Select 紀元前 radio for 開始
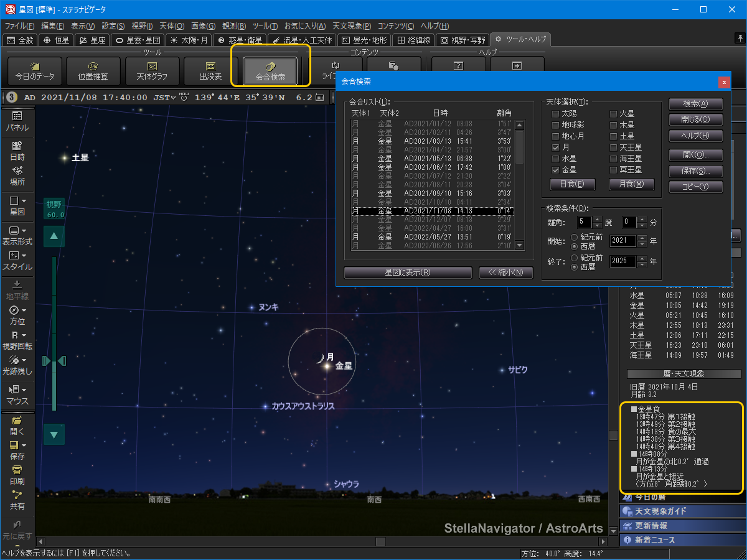This screenshot has height=560, width=747. pyautogui.click(x=574, y=236)
